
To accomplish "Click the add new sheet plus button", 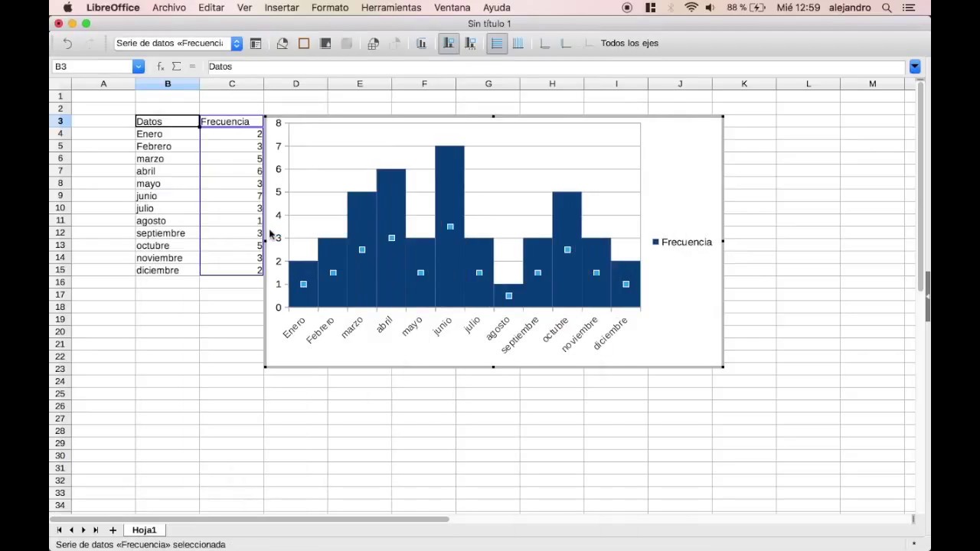I will point(113,530).
